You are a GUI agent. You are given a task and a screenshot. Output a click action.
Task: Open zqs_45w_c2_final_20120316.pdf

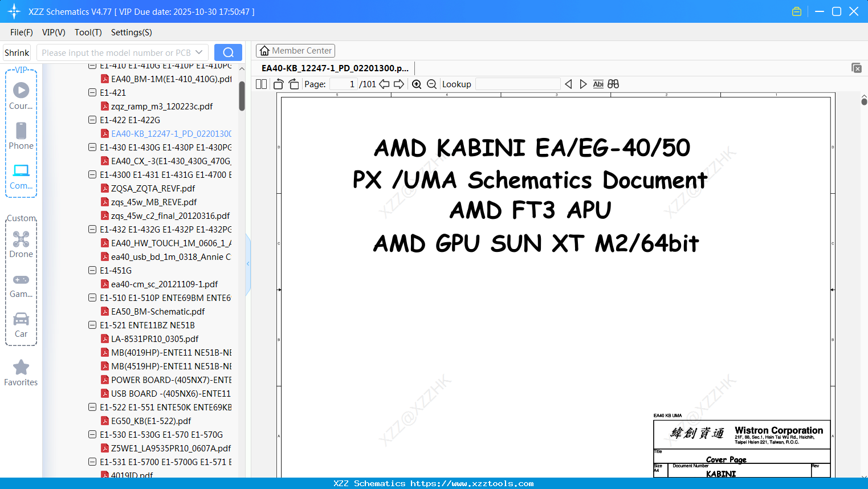[170, 215]
